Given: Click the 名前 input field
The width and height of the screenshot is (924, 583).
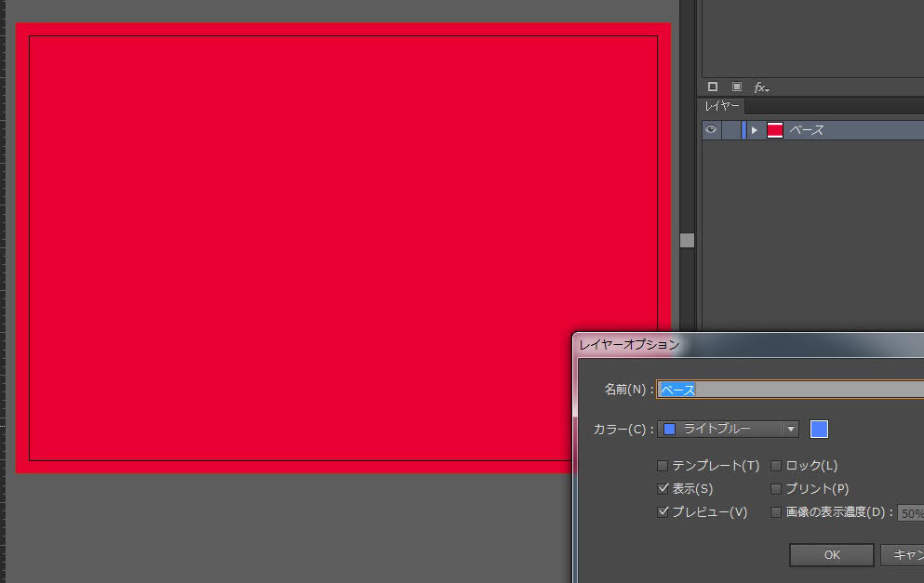Looking at the screenshot, I should tap(790, 390).
